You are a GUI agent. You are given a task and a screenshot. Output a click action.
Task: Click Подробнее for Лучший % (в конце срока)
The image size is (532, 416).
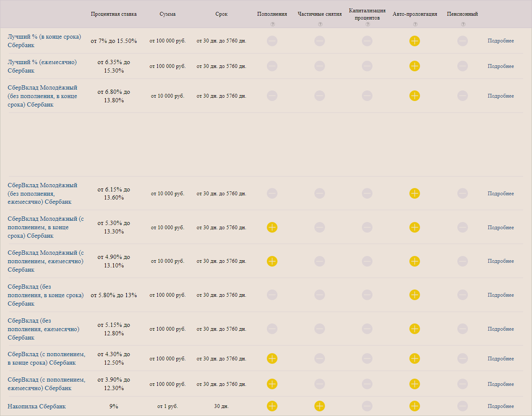501,41
